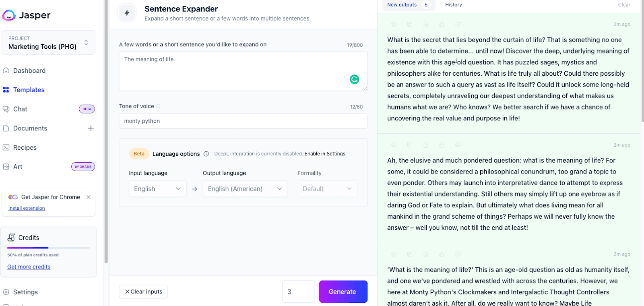This screenshot has height=306, width=644.
Task: Click the Jasper logo
Action: pos(27,15)
